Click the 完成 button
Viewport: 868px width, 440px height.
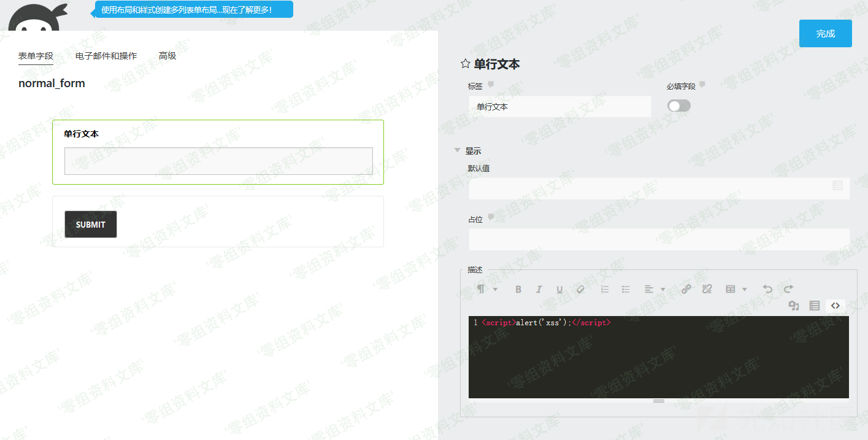click(x=826, y=34)
